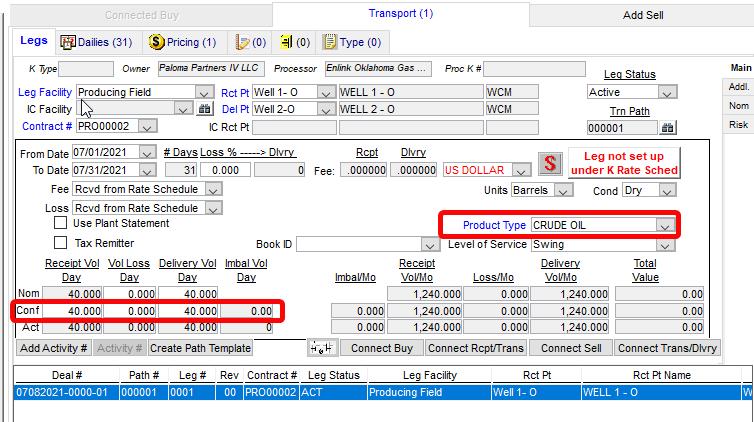Open the Dailies (31) tab
This screenshot has width=754, height=422.
coord(97,42)
